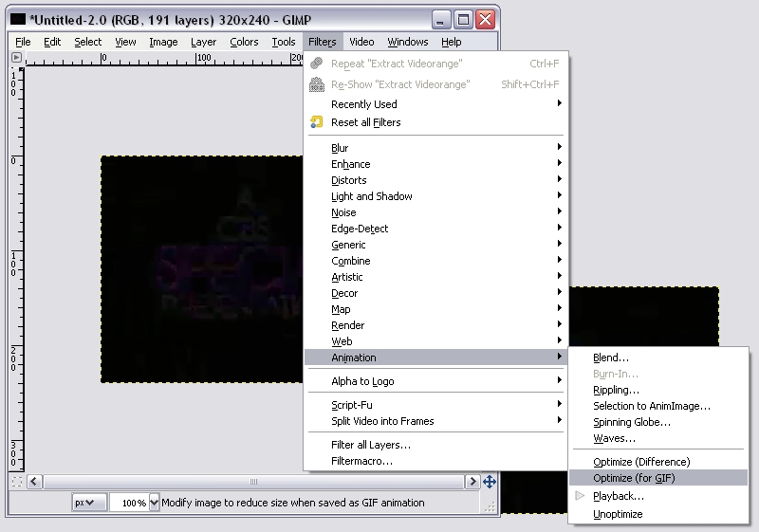Open the Colors menu

(x=244, y=42)
